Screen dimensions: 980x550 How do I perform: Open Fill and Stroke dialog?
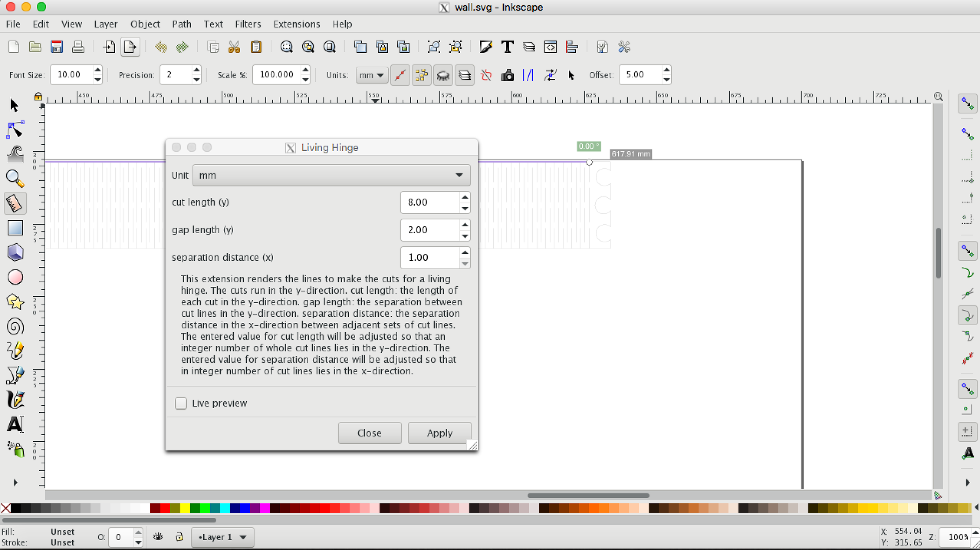pos(486,47)
